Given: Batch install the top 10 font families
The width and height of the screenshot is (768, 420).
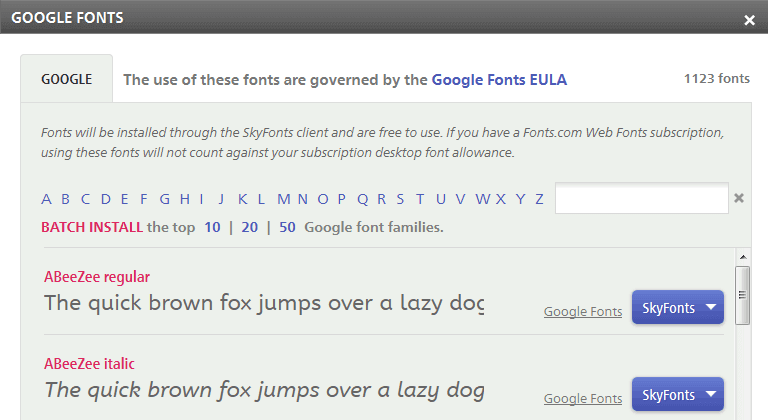Looking at the screenshot, I should [212, 227].
